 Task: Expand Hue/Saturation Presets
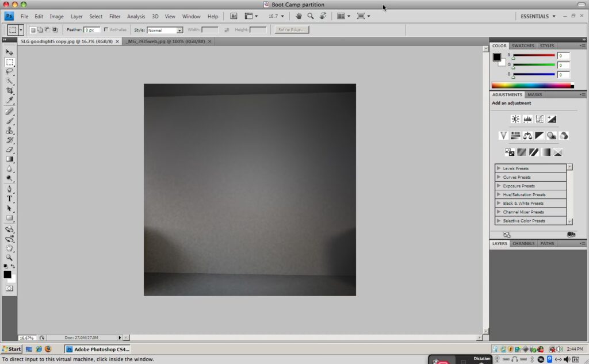pyautogui.click(x=498, y=194)
